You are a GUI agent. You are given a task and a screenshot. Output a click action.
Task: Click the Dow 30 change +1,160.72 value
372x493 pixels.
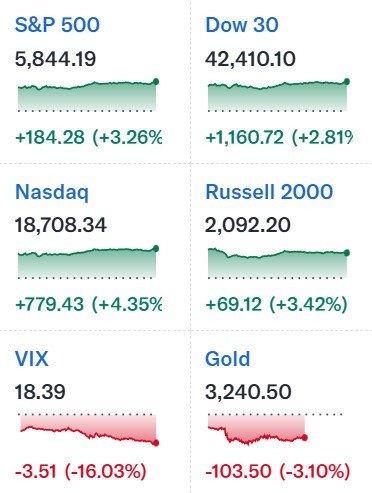(245, 137)
